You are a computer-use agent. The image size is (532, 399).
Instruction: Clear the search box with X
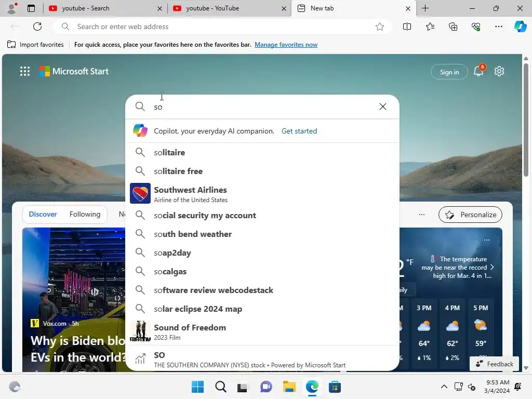[x=383, y=107]
